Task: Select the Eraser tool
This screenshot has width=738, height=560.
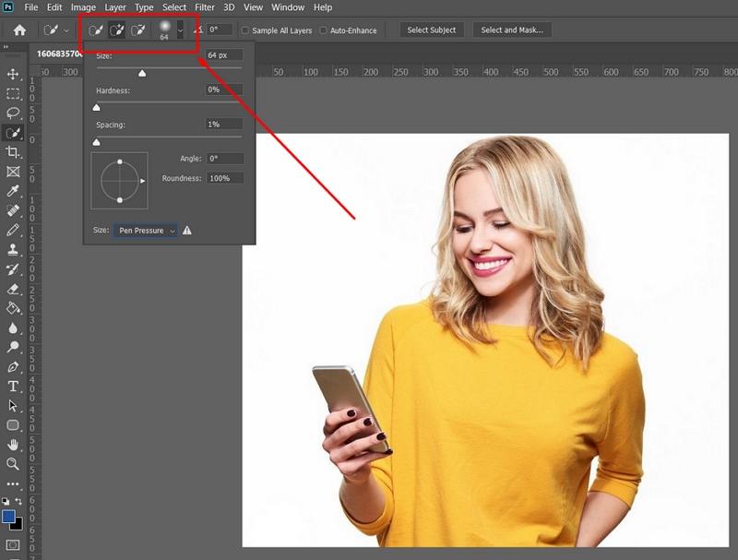Action: (13, 289)
